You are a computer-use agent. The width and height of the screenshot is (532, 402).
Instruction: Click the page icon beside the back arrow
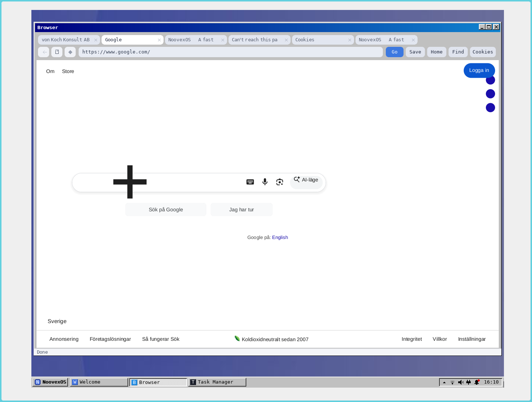click(57, 52)
